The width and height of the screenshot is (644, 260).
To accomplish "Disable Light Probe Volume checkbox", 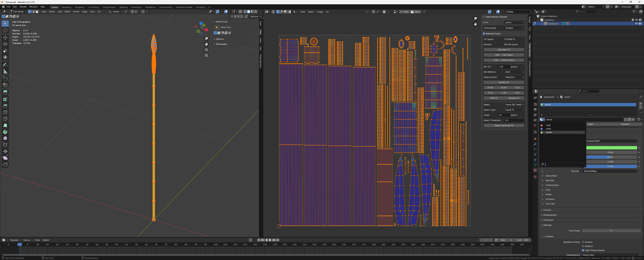I will point(583,250).
